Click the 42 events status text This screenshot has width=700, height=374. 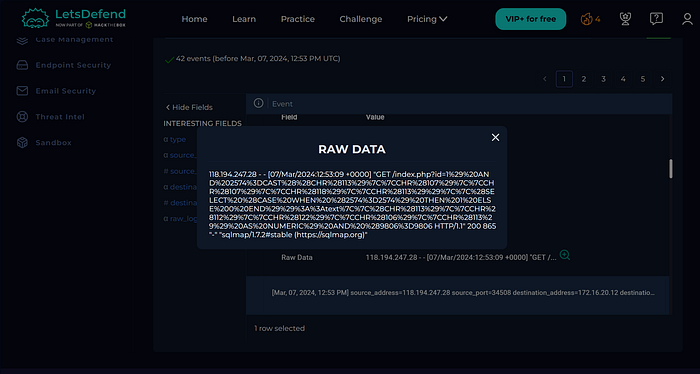click(258, 58)
